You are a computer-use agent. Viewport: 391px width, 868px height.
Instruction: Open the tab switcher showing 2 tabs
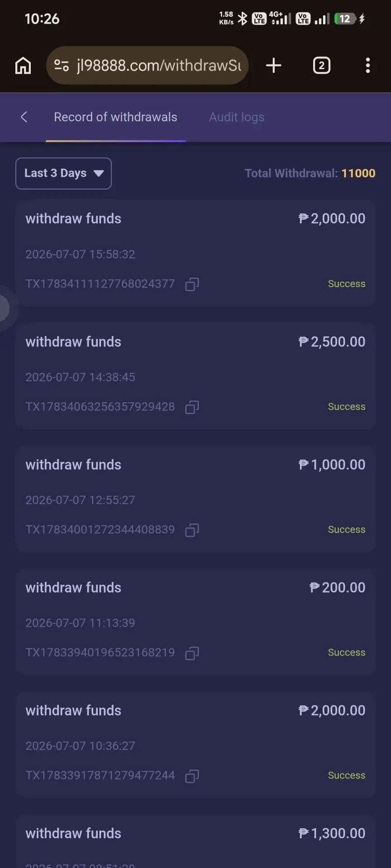click(322, 66)
